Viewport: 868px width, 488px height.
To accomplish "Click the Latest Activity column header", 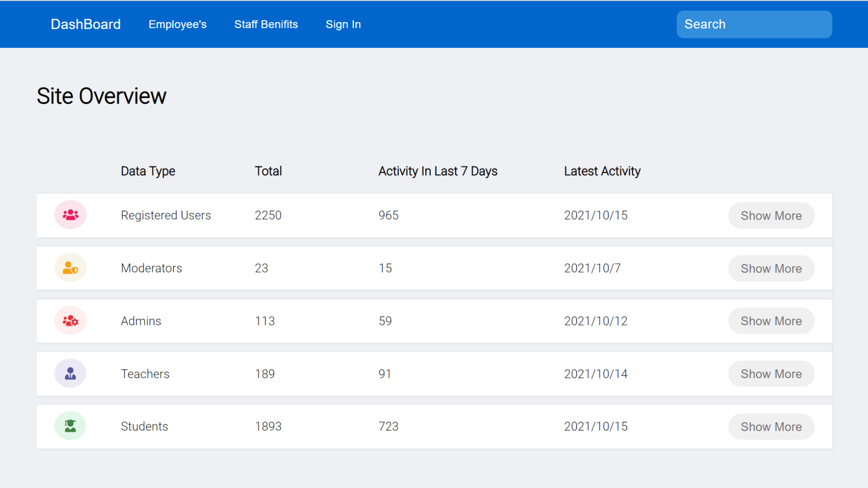I will [602, 171].
